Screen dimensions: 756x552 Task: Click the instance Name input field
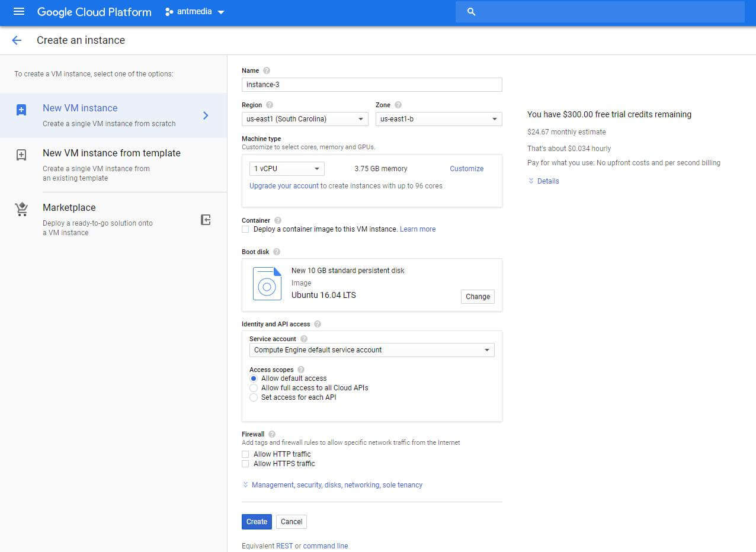(x=372, y=85)
